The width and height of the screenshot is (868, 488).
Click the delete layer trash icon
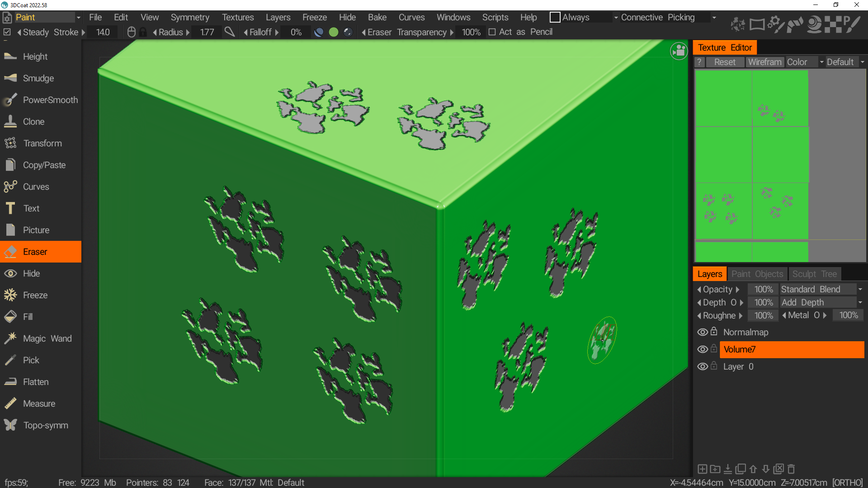click(x=791, y=469)
